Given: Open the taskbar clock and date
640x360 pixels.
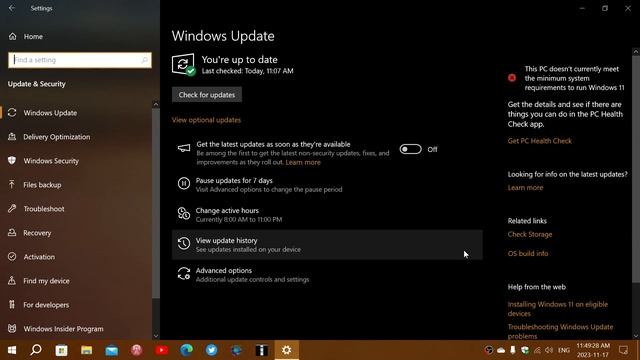Looking at the screenshot, I should (593, 350).
